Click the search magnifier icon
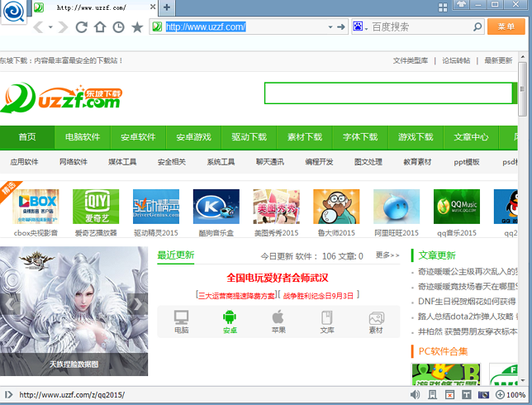Viewport: 532px width, 405px height. click(477, 26)
